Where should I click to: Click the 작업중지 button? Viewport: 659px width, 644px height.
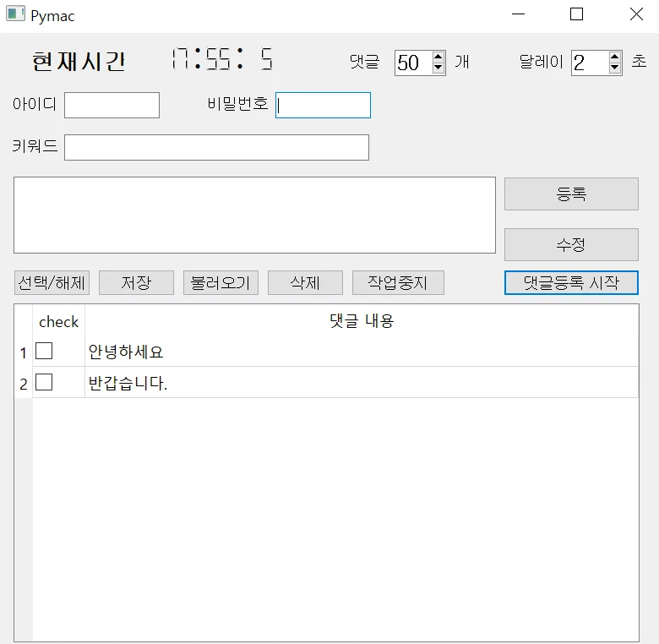point(398,282)
